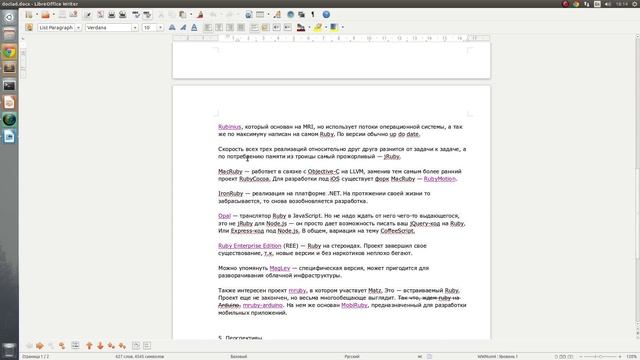Image resolution: width=640 pixels, height=360 pixels.
Task: Open the MagLev hyperlink
Action: point(280,268)
